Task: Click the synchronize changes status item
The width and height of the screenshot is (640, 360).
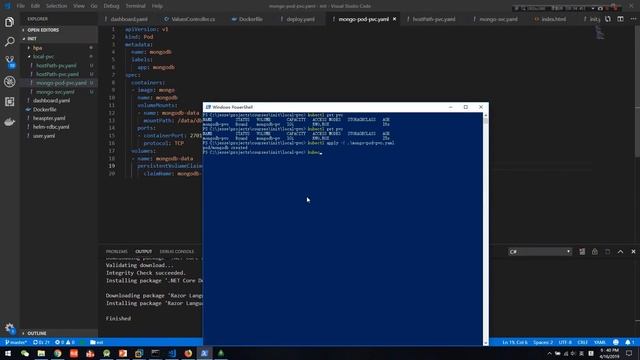Action: point(41,342)
